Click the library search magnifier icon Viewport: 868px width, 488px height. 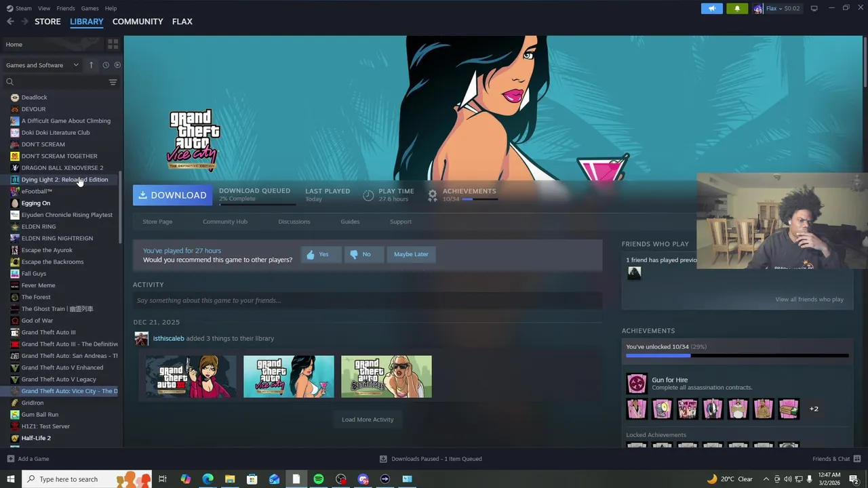tap(9, 82)
